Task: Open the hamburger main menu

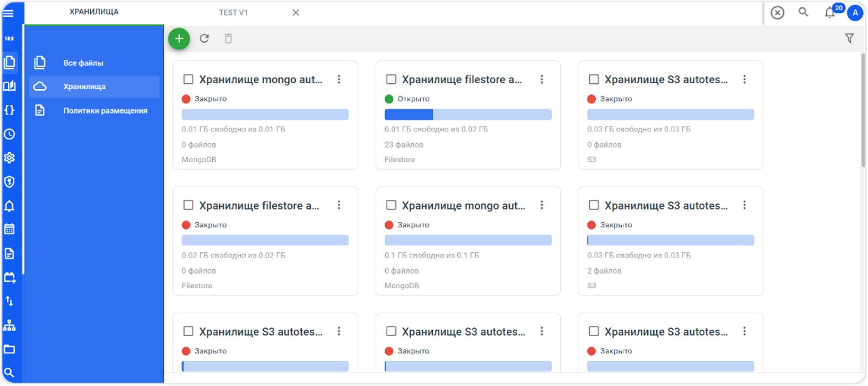Action: (x=9, y=13)
